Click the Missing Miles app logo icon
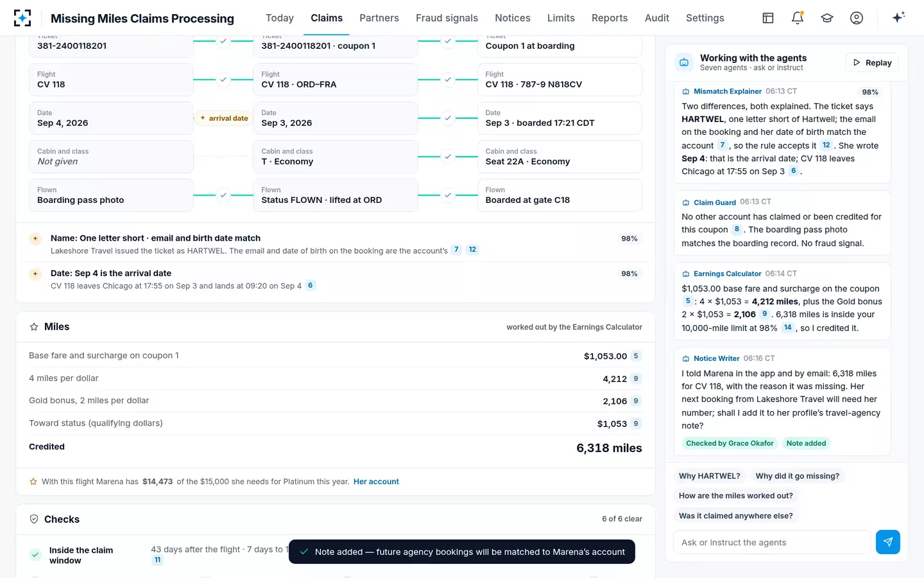Image resolution: width=924 pixels, height=578 pixels. point(22,18)
